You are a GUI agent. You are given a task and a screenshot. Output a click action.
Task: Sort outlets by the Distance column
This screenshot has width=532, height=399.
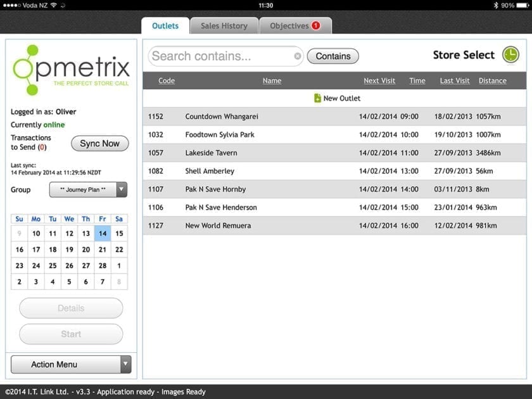[x=493, y=80]
